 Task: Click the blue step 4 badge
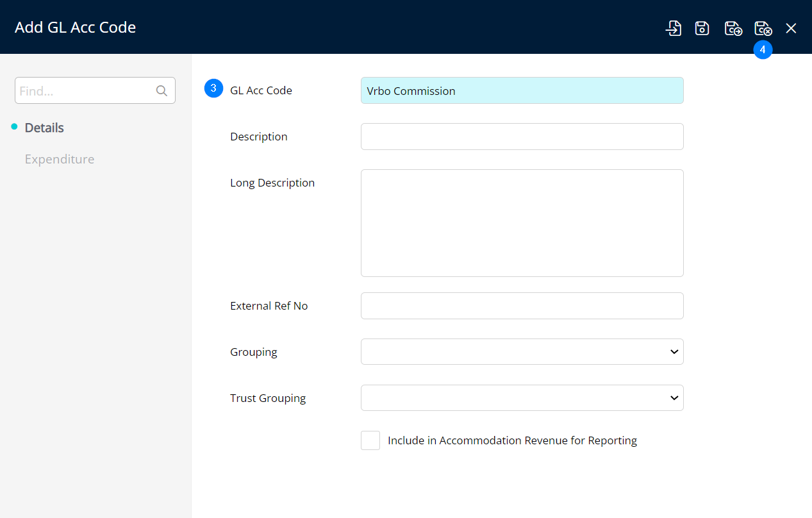[763, 50]
